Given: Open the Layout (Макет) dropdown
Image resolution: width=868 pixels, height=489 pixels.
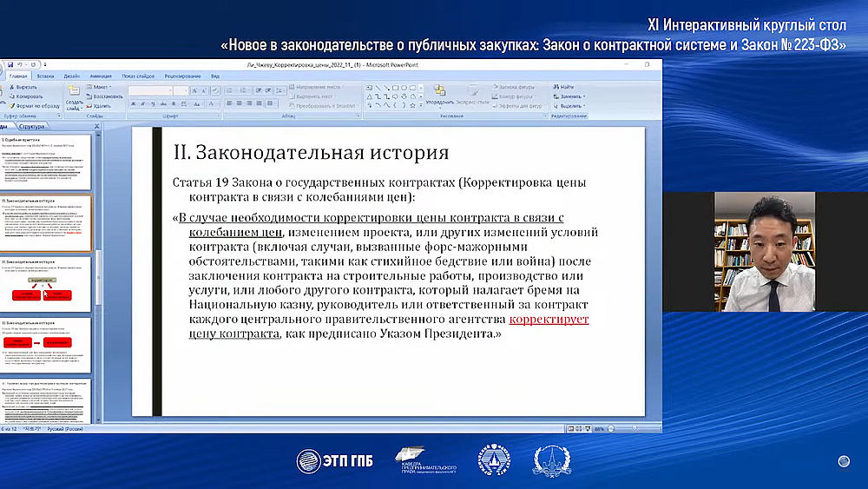Looking at the screenshot, I should pyautogui.click(x=100, y=87).
